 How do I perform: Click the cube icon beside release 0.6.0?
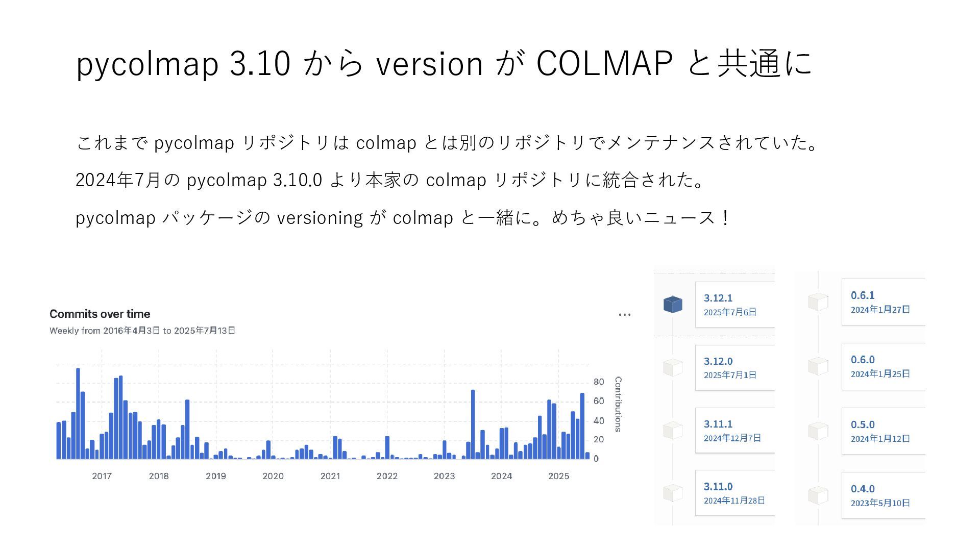818,366
